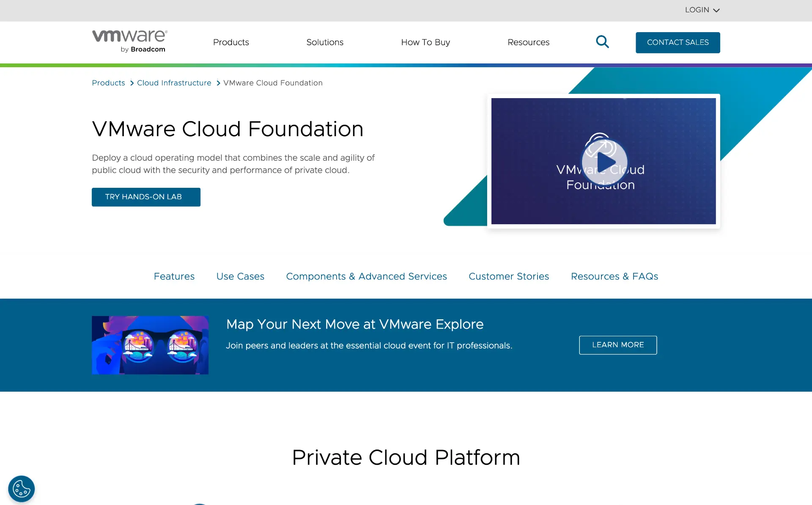The image size is (812, 505).
Task: Click the TRY HANDS-ON LAB button
Action: point(146,197)
